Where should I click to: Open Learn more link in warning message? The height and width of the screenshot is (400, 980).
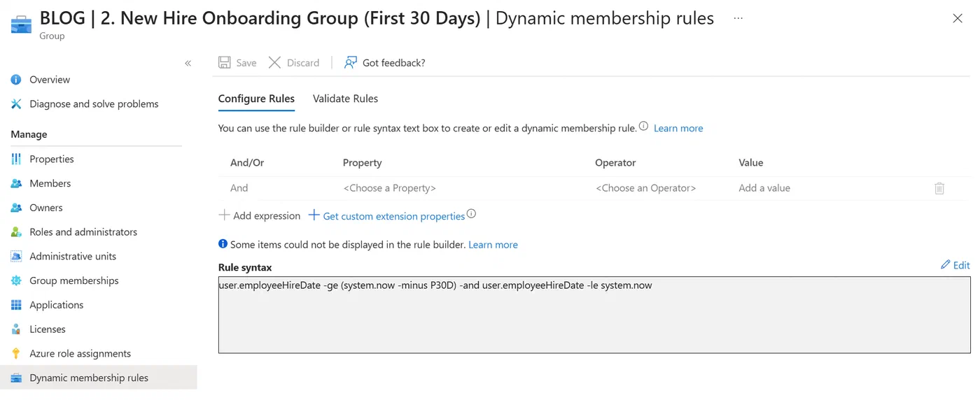493,245
